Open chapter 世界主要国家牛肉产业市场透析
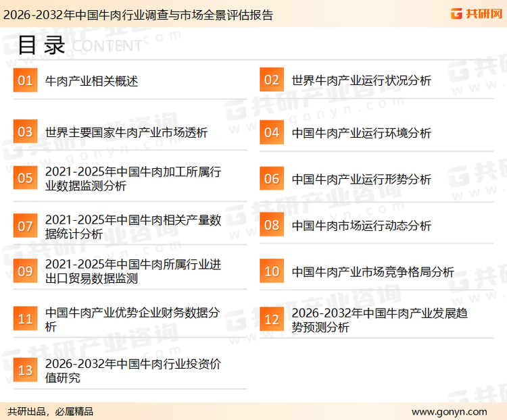Screen dimensions: 507x420 click(126, 132)
